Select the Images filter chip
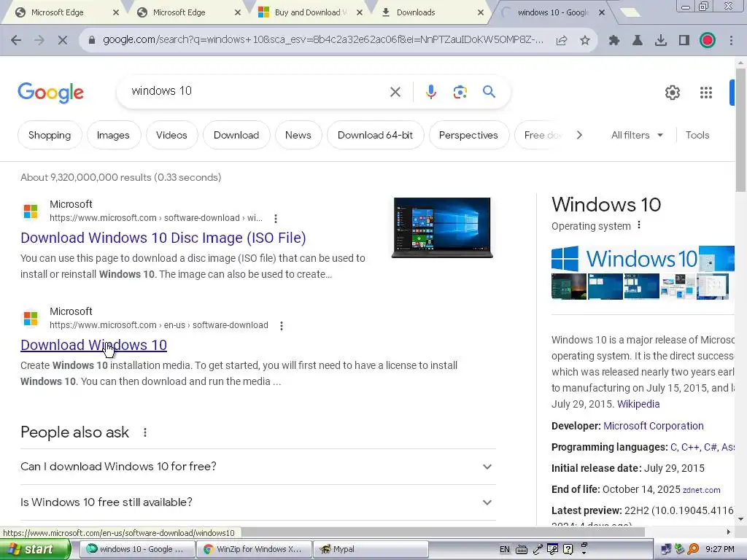747x560 pixels. (113, 135)
